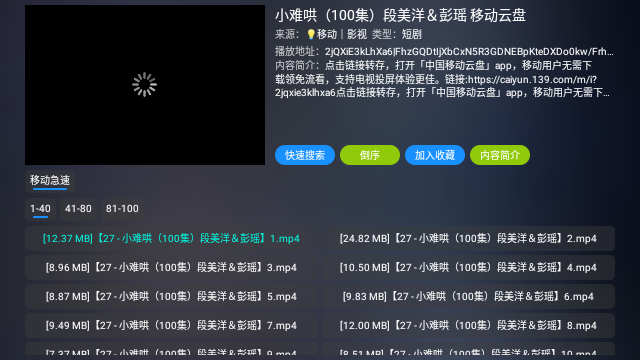Play episode file 7.mp4 (9.49 MB)
Image resolution: width=640 pixels, height=360 pixels.
tap(171, 326)
